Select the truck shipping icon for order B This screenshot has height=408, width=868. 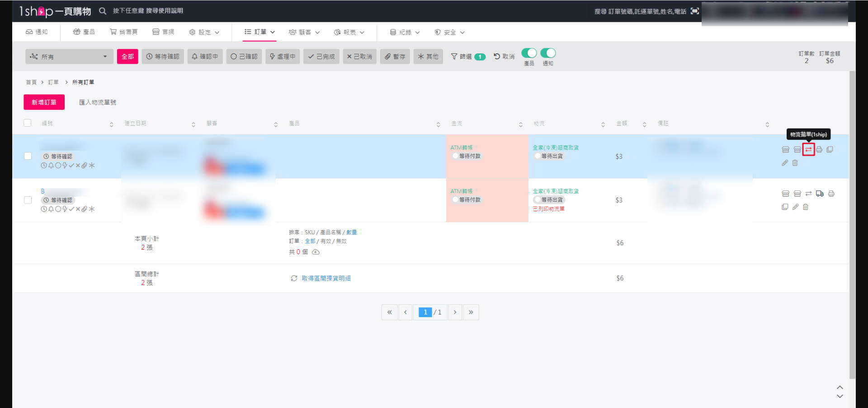coord(820,193)
